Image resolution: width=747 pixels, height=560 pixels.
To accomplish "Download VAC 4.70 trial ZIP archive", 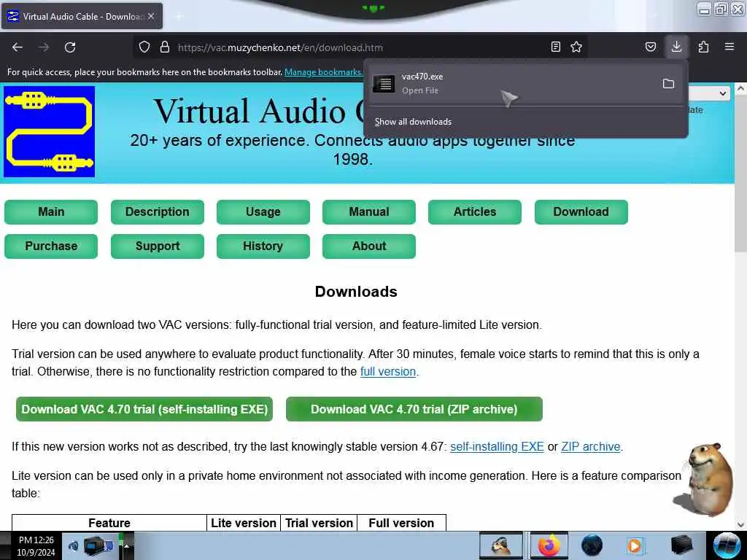I will [414, 409].
